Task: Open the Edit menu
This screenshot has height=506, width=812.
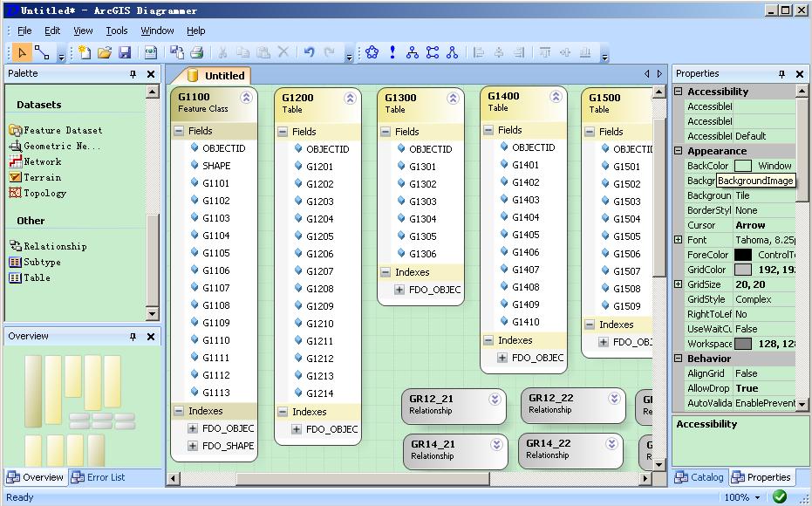Action: coord(52,31)
